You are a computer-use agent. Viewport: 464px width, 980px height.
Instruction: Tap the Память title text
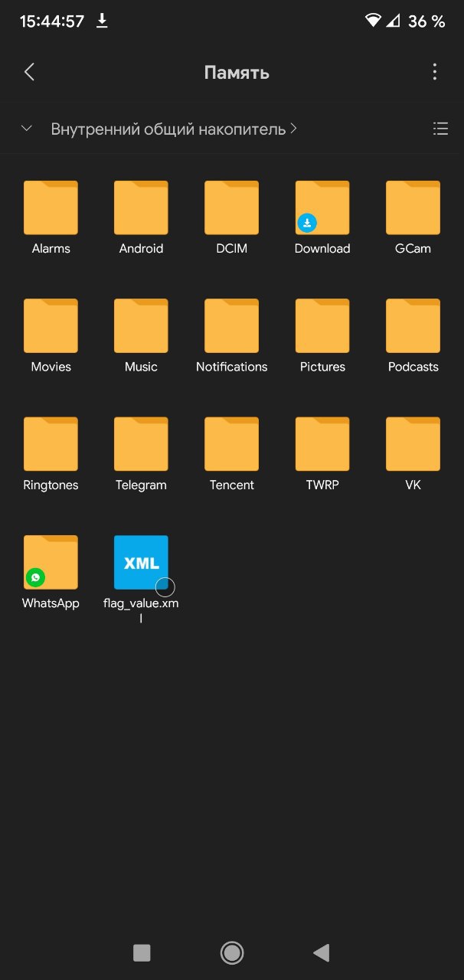point(237,73)
